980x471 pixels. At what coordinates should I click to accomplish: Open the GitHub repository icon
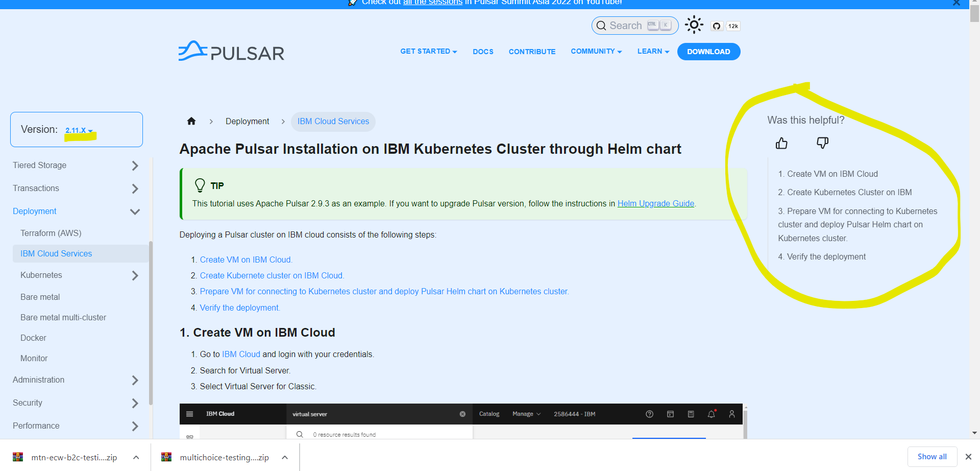coord(717,26)
